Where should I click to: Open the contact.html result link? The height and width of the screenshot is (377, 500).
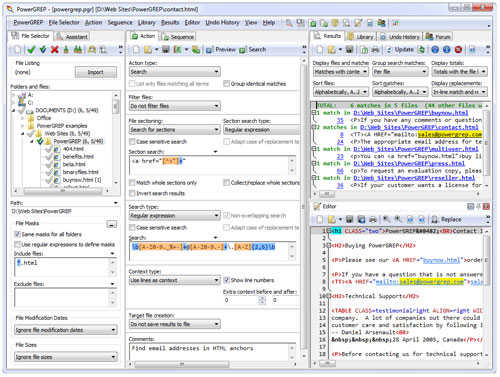pos(419,127)
